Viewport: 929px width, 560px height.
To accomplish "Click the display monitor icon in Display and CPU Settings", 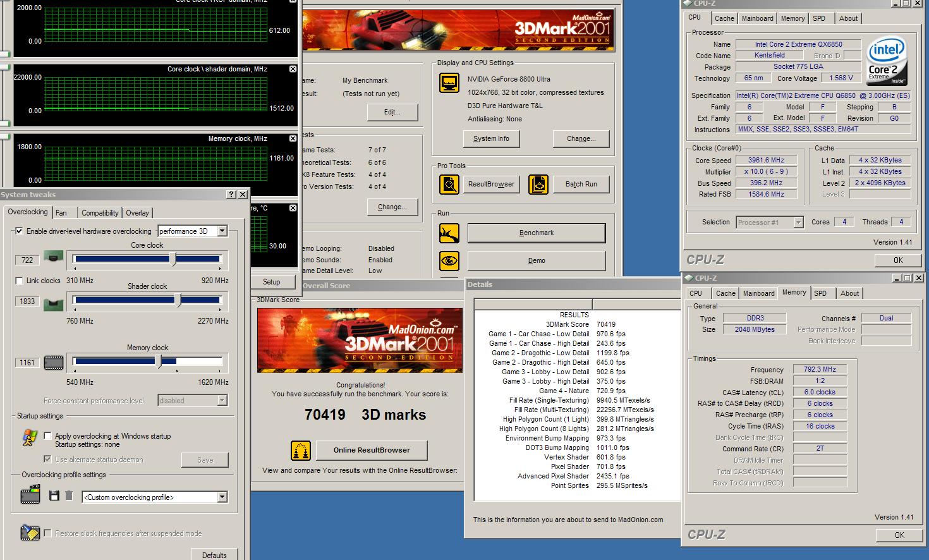I will point(449,83).
